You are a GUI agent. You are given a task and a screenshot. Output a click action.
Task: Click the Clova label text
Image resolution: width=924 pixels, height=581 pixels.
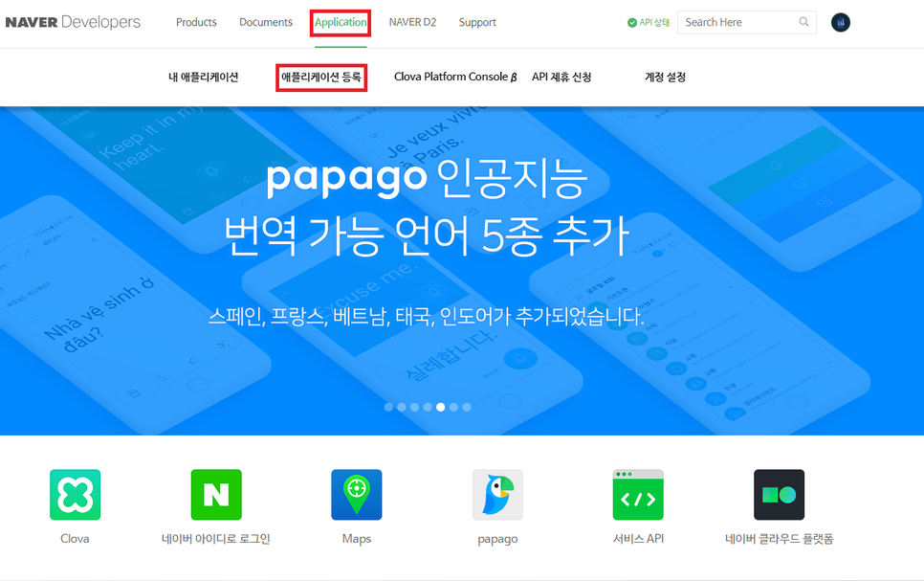(x=75, y=539)
